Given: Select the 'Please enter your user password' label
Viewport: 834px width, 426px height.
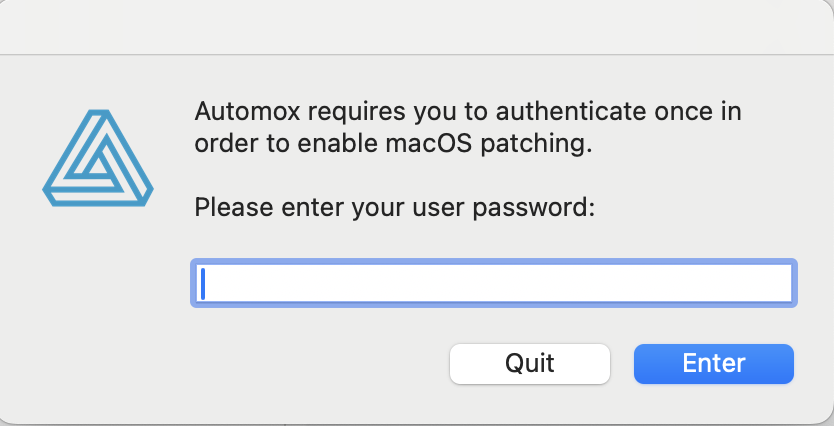Looking at the screenshot, I should (394, 207).
